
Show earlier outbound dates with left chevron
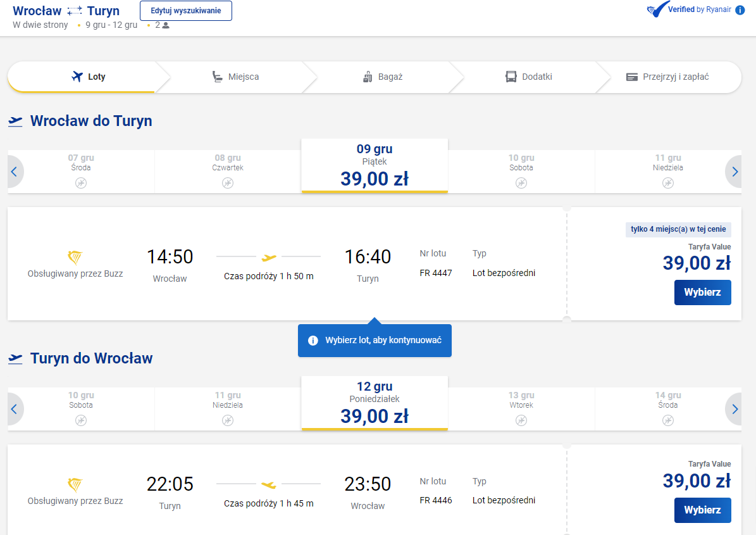coord(14,172)
